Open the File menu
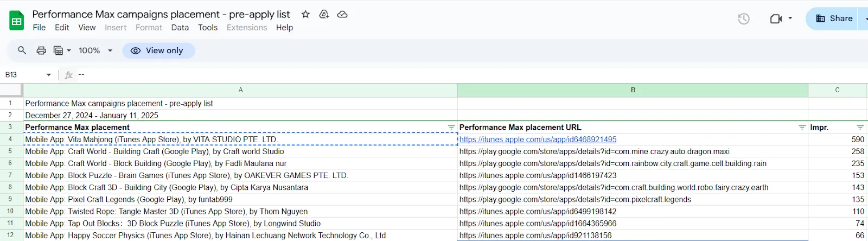 [x=39, y=28]
